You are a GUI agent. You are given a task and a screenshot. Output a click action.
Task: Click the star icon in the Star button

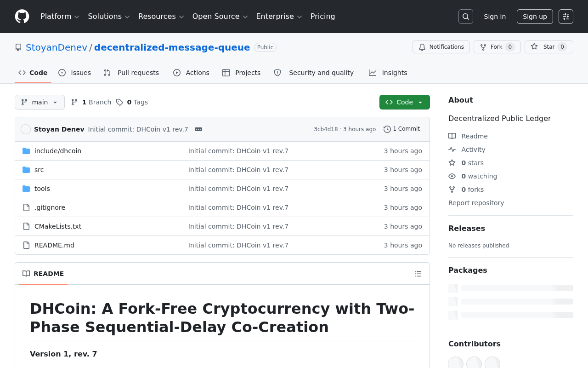pyautogui.click(x=534, y=47)
